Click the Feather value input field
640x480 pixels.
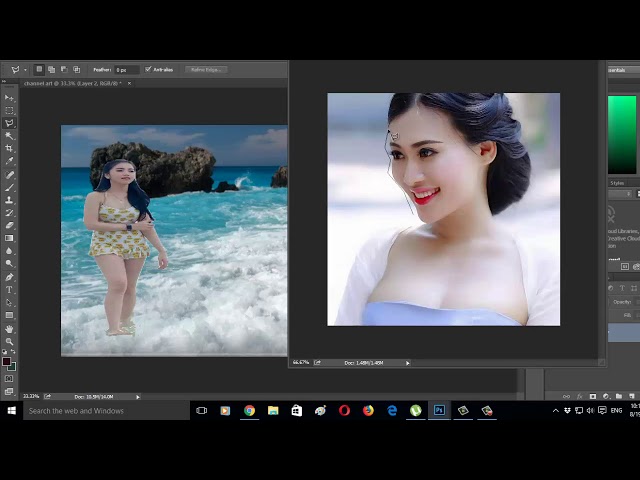[127, 70]
